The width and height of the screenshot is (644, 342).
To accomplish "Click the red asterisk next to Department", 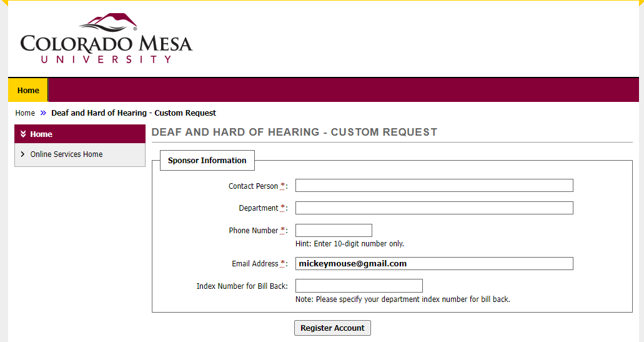I will 282,208.
